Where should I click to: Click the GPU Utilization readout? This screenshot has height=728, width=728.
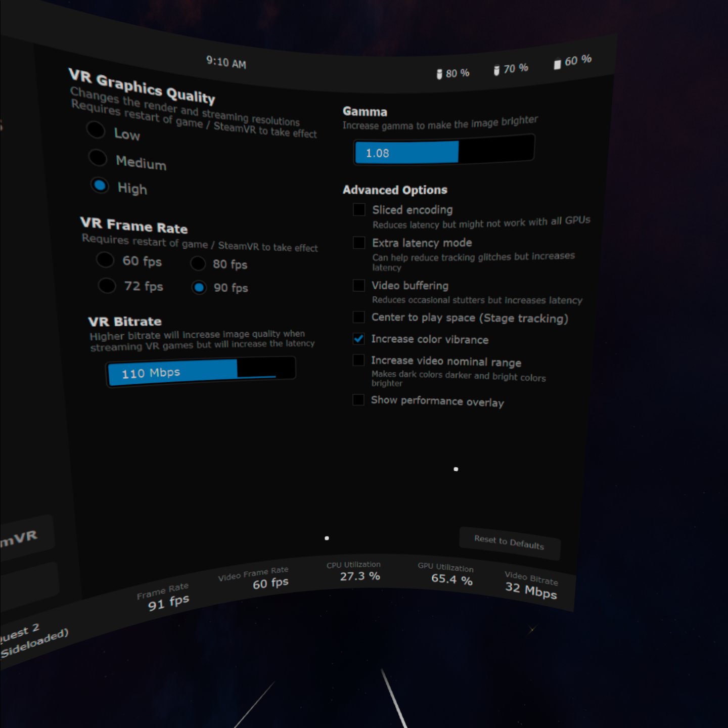[450, 575]
